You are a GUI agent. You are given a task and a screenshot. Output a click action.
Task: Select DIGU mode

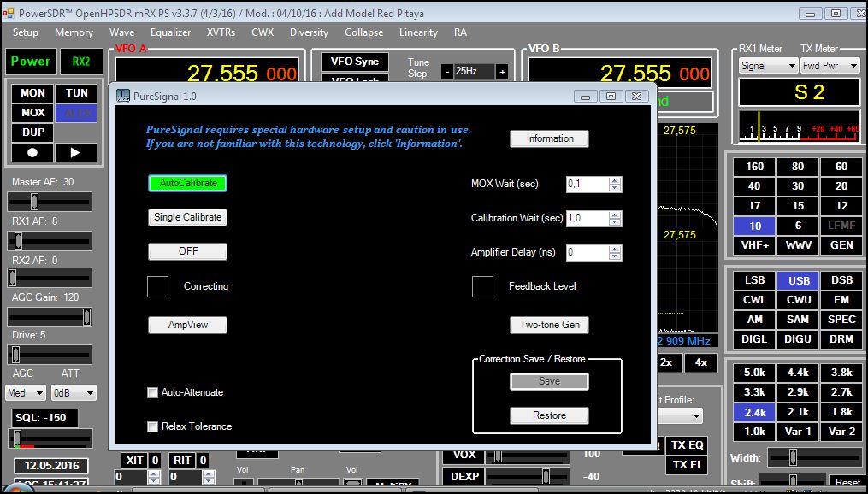pos(798,339)
